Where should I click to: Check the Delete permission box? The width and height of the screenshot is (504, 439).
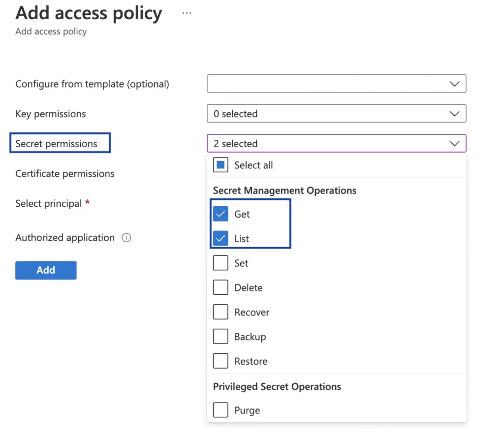tap(220, 287)
